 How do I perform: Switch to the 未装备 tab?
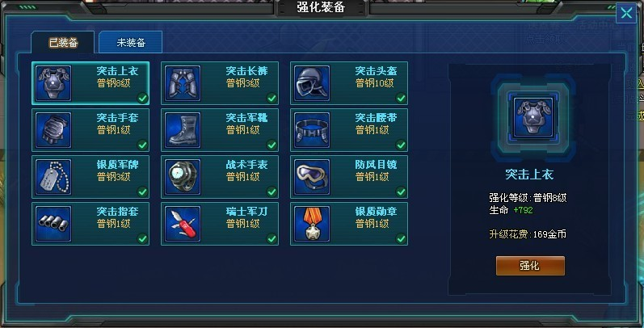pos(131,42)
